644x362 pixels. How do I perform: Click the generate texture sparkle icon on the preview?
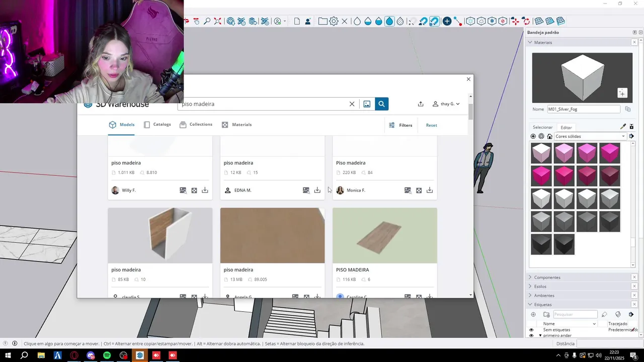[622, 93]
